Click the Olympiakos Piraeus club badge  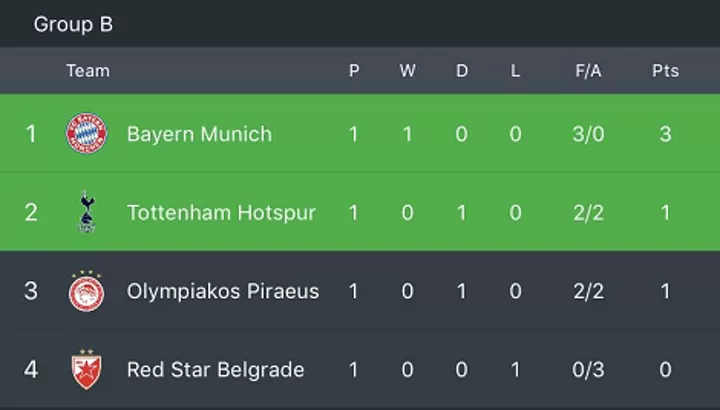point(86,291)
